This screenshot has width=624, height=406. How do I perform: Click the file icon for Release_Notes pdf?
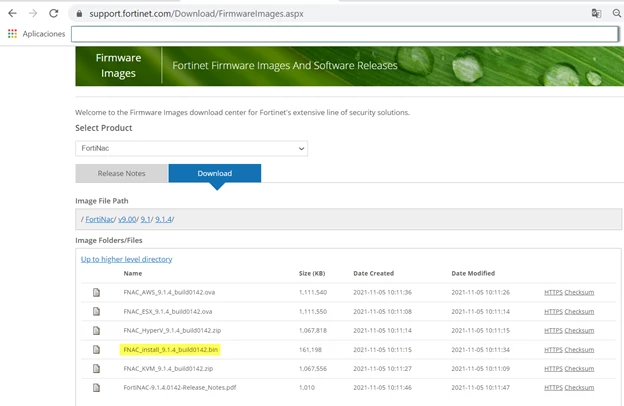(96, 387)
